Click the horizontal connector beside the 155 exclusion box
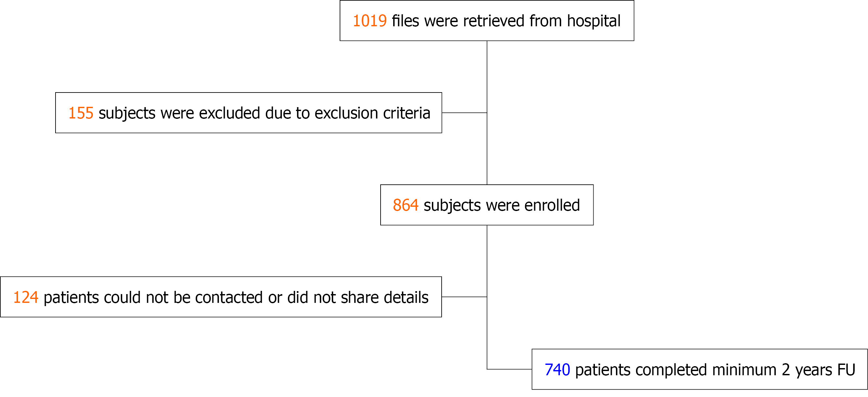This screenshot has width=868, height=397. (464, 113)
